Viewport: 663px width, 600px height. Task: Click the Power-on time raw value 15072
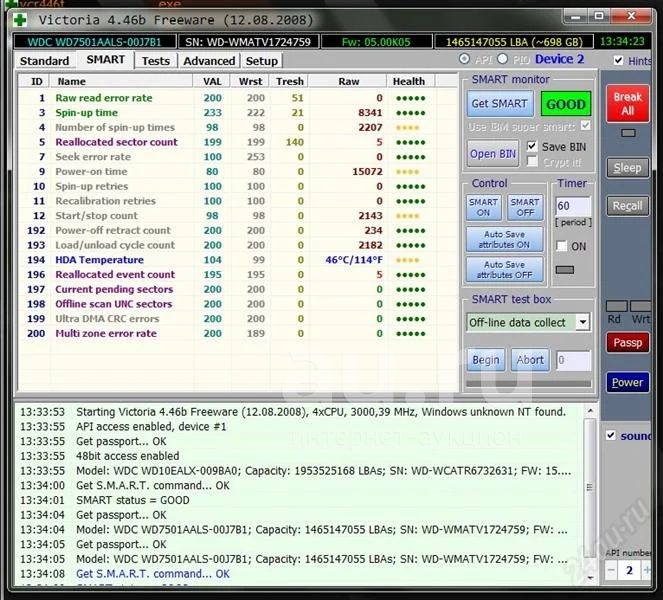click(367, 172)
